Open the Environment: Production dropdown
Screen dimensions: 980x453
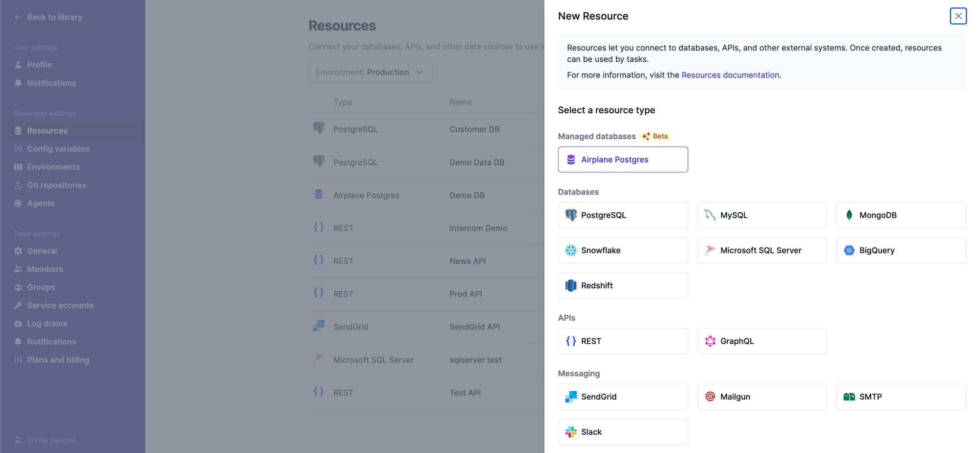[x=370, y=72]
